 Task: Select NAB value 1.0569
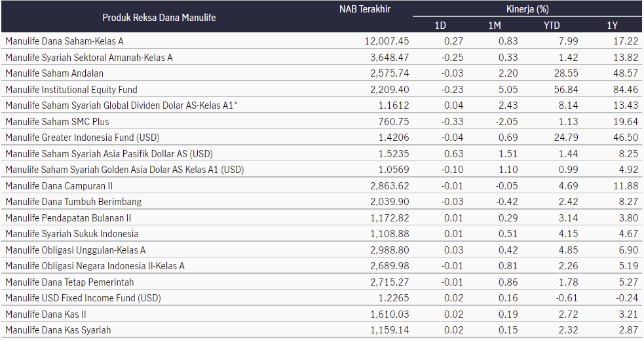coord(394,170)
